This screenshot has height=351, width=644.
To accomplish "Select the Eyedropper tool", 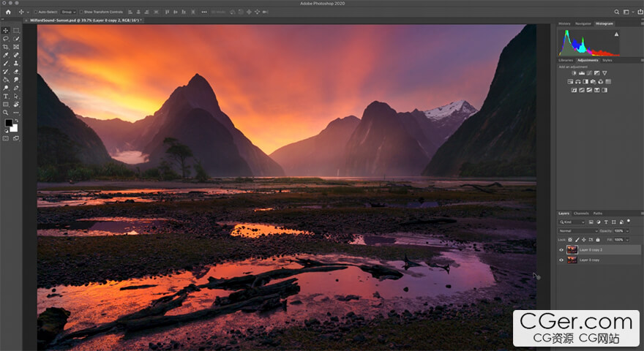I will click(x=6, y=55).
